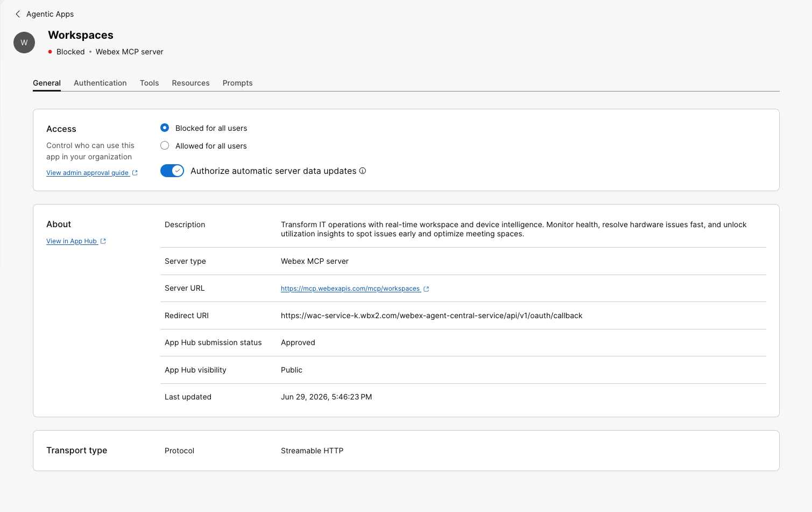Click the Workspaces avatar icon with W
The height and width of the screenshot is (512, 812).
24,43
